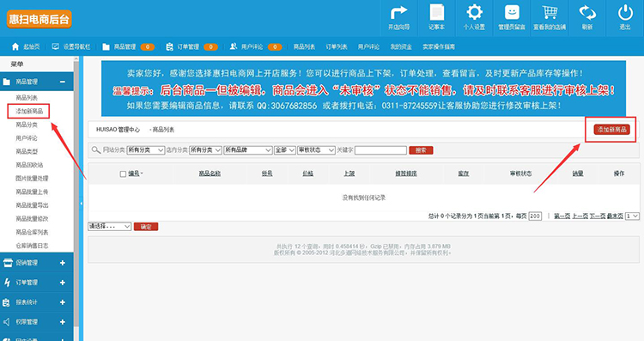Open the 审核状态 dropdown in filter row
This screenshot has width=644, height=341.
[317, 150]
